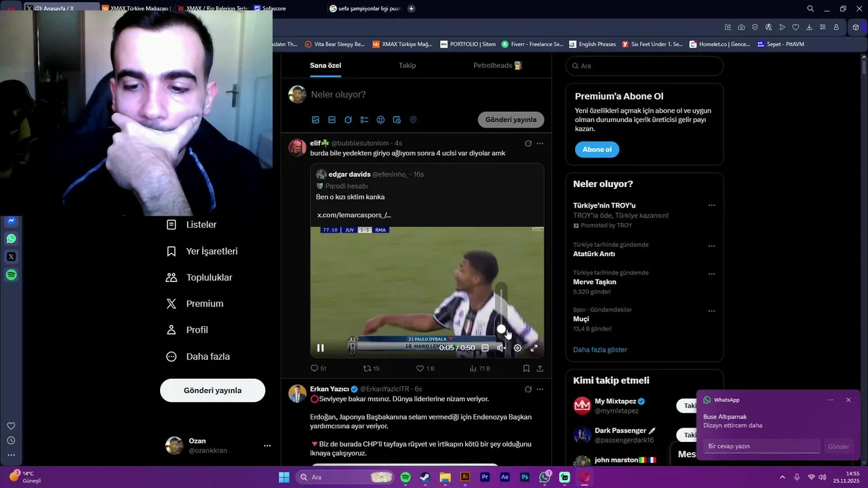View analytics of elif's post
Image resolution: width=868 pixels, height=488 pixels.
(x=479, y=369)
